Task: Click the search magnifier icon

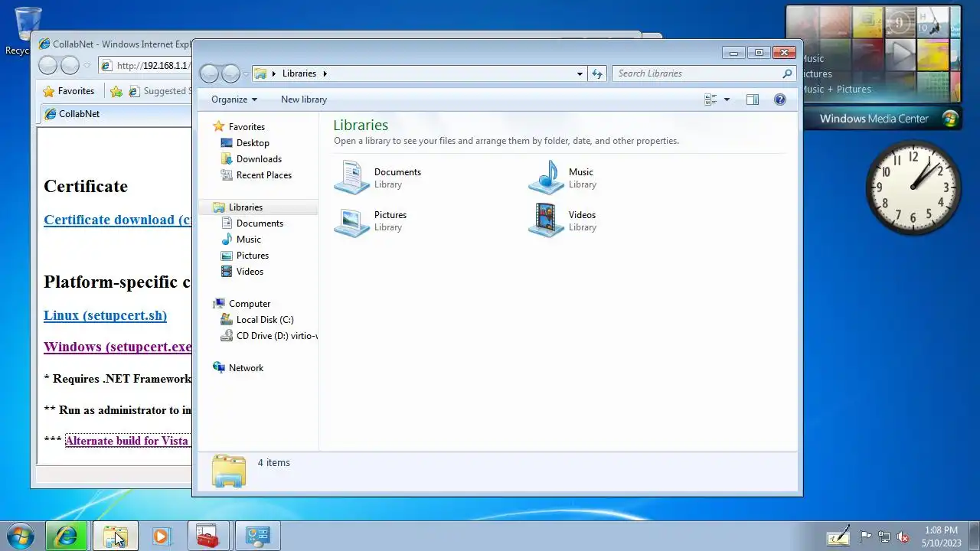Action: pyautogui.click(x=787, y=73)
